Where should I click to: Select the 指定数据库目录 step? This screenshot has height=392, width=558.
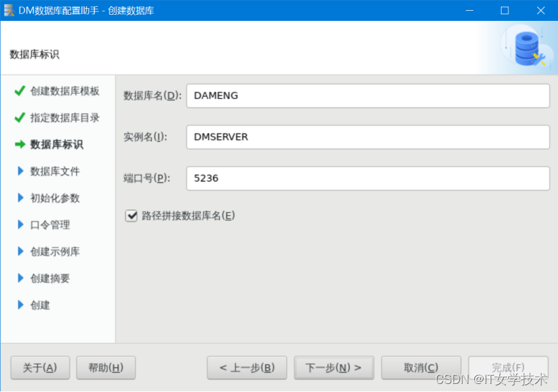[65, 118]
